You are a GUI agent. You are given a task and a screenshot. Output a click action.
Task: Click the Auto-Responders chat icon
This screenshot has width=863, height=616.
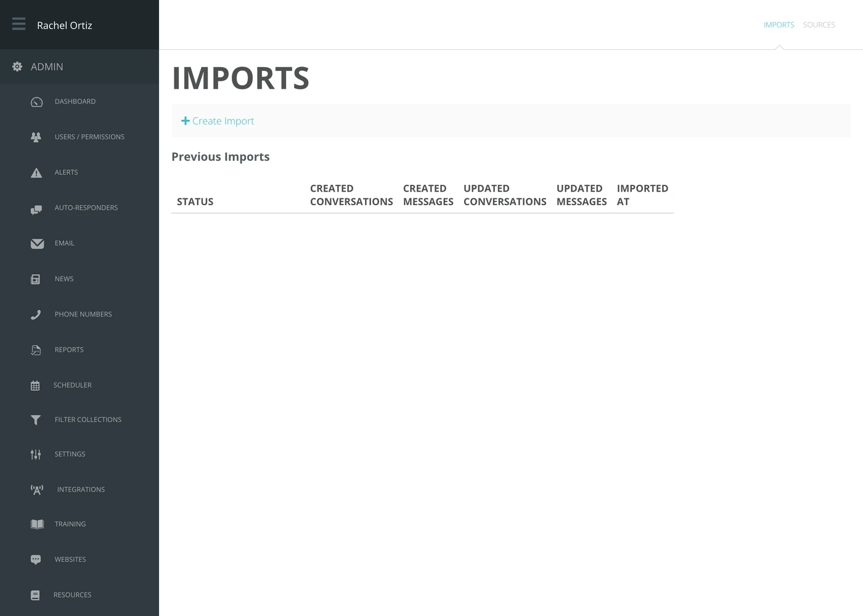36,209
